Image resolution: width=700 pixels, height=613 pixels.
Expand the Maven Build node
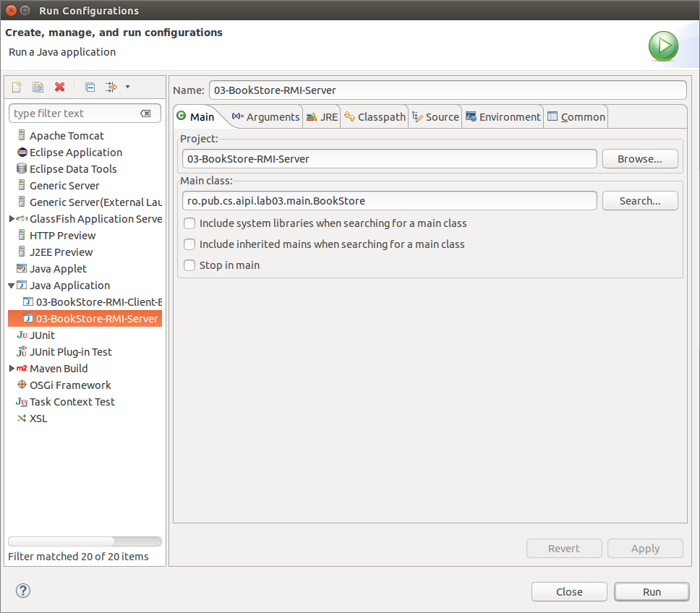12,369
